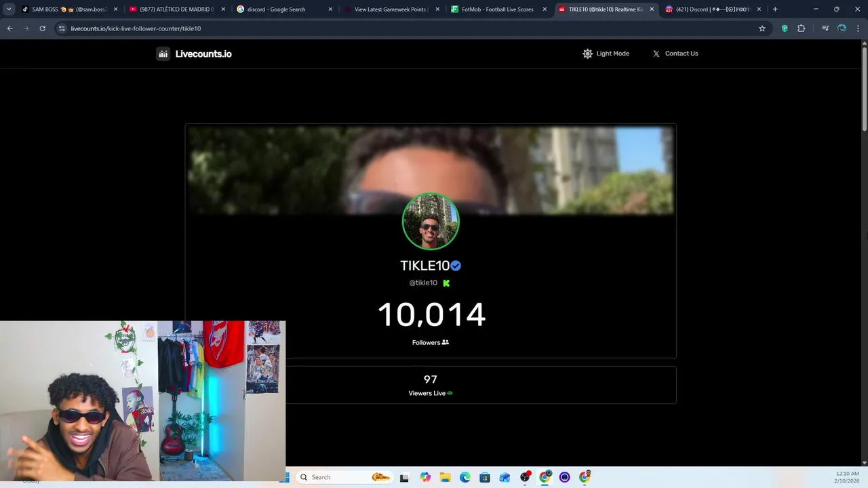The image size is (868, 488).
Task: Open the purple circular app in taskbar
Action: coord(565,477)
